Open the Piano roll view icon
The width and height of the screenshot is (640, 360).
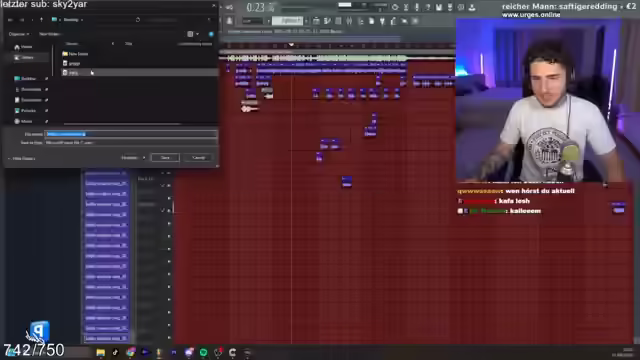click(x=327, y=21)
